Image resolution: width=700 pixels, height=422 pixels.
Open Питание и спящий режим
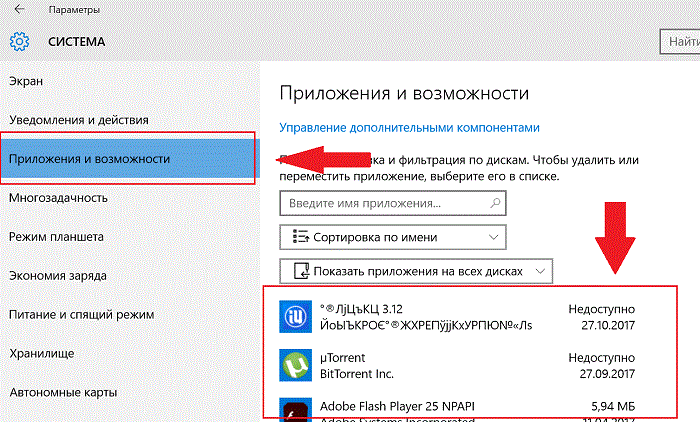point(81,314)
